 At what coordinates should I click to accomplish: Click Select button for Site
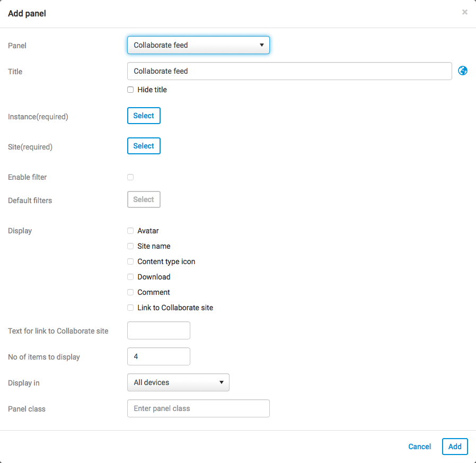[144, 146]
